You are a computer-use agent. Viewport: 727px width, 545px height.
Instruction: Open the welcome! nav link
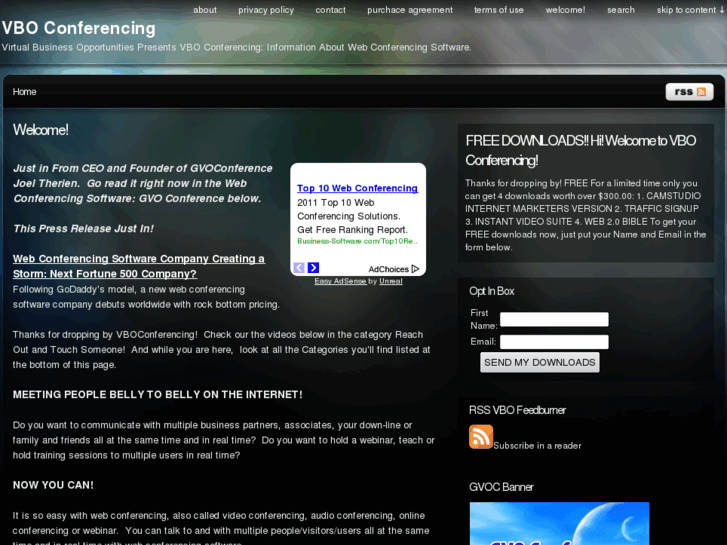click(x=565, y=10)
